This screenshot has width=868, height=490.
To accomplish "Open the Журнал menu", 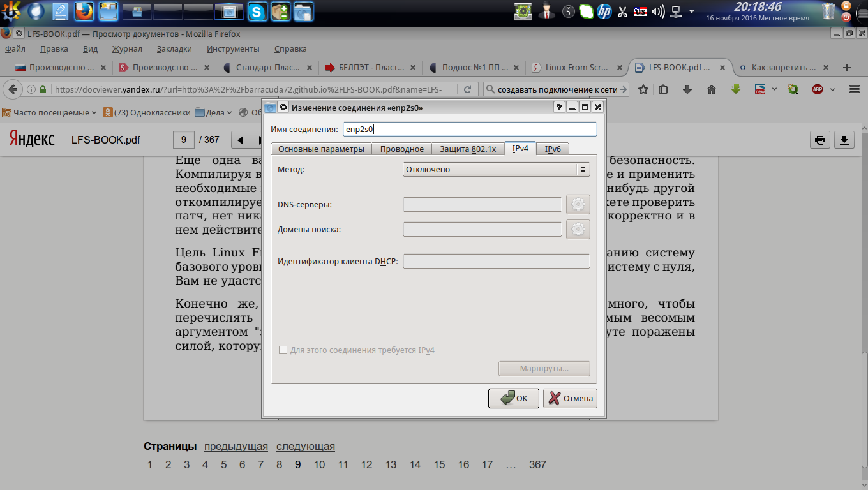I will 127,49.
